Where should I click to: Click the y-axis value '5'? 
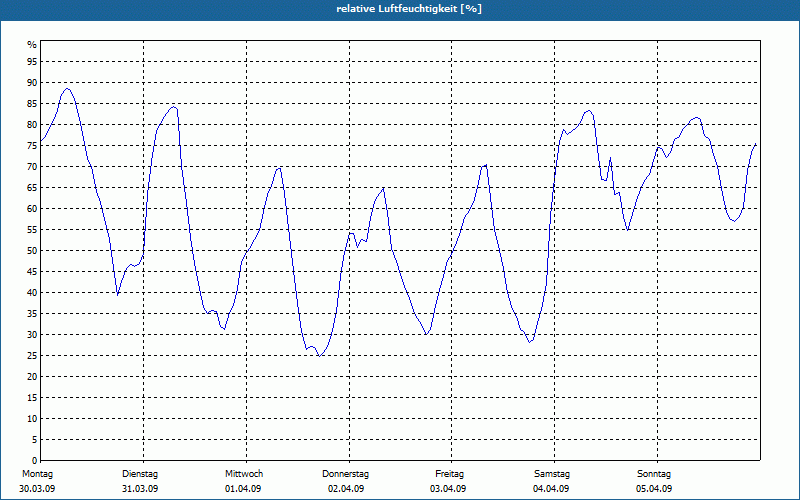(x=35, y=440)
